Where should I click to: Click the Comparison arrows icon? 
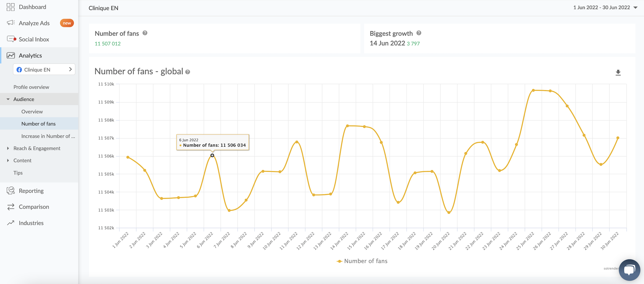click(11, 207)
